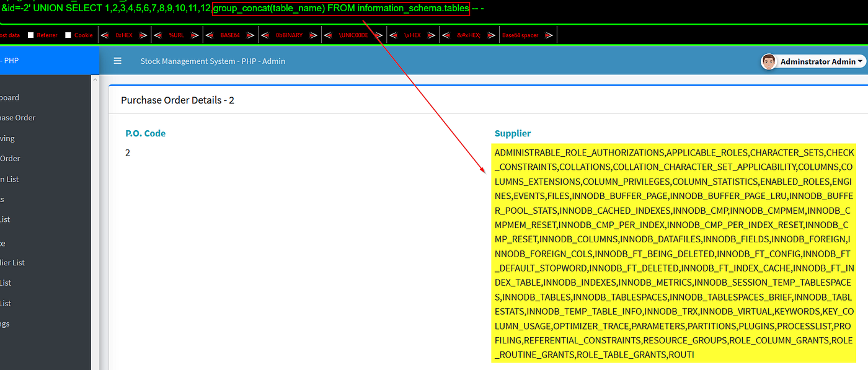
Task: Click the 0xHEX encoding label
Action: coord(124,35)
